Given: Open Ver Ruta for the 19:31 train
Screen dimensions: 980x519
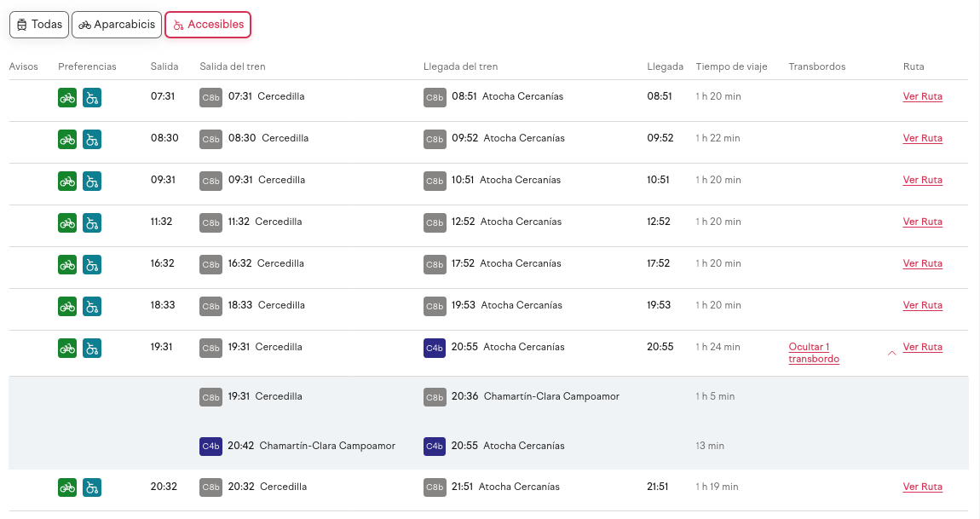Looking at the screenshot, I should point(922,348).
